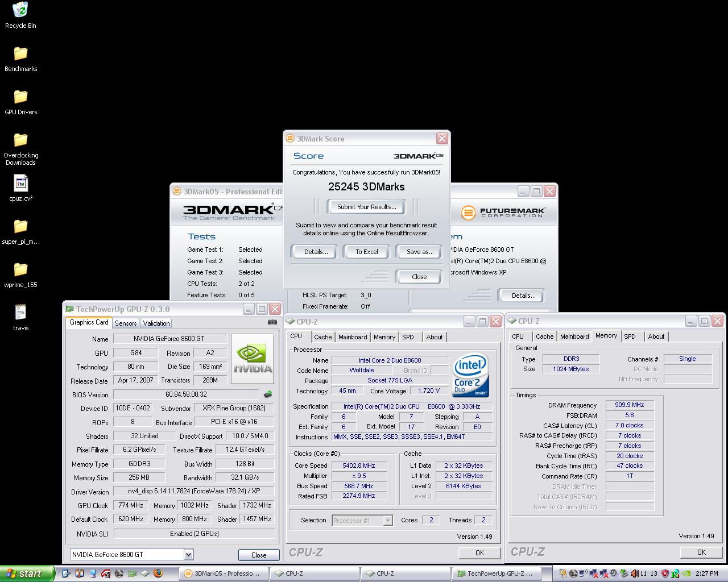Click the Intel Core 2 Duo logo
Image resolution: width=728 pixels, height=582 pixels.
[470, 376]
